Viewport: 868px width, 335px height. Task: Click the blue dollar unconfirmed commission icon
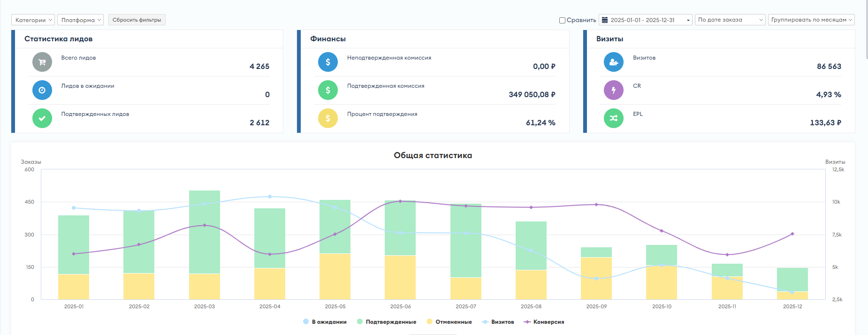pos(327,62)
